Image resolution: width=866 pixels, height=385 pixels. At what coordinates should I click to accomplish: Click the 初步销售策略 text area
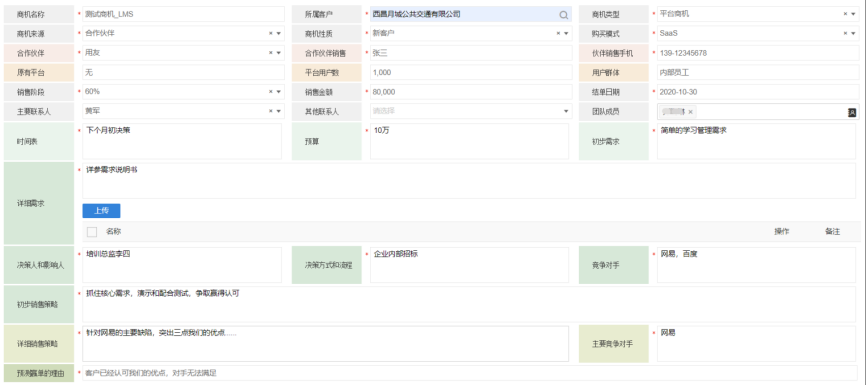click(x=469, y=304)
